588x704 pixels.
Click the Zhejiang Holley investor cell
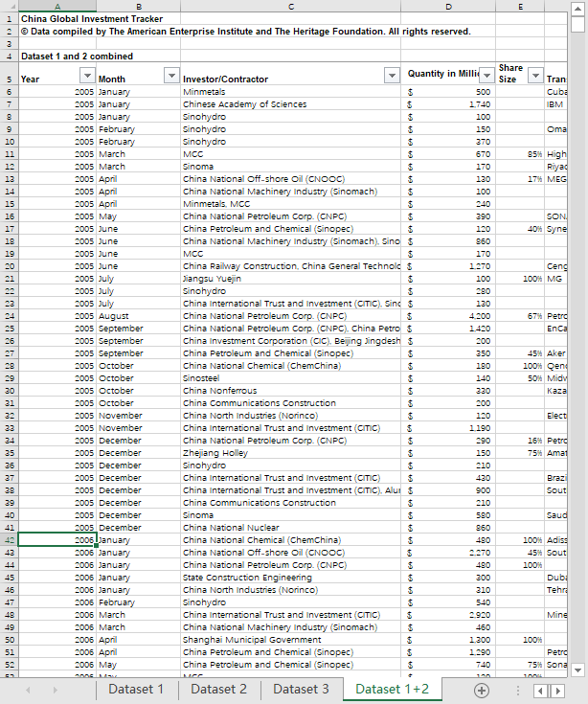point(291,453)
